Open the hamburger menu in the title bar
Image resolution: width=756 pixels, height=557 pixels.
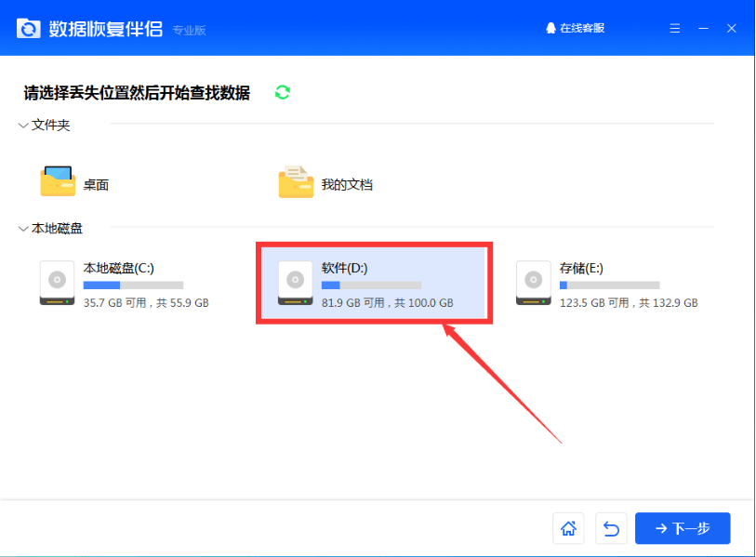pos(673,29)
